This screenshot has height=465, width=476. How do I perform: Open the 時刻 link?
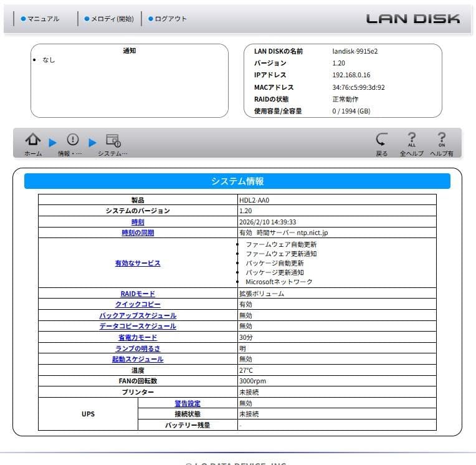tap(138, 222)
